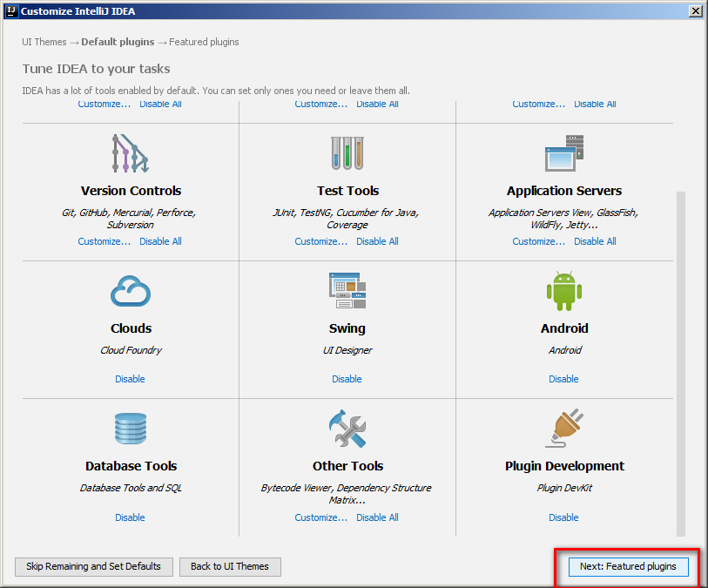Screen dimensions: 708x588
Task: Click the Swing heading
Action: click(x=347, y=328)
